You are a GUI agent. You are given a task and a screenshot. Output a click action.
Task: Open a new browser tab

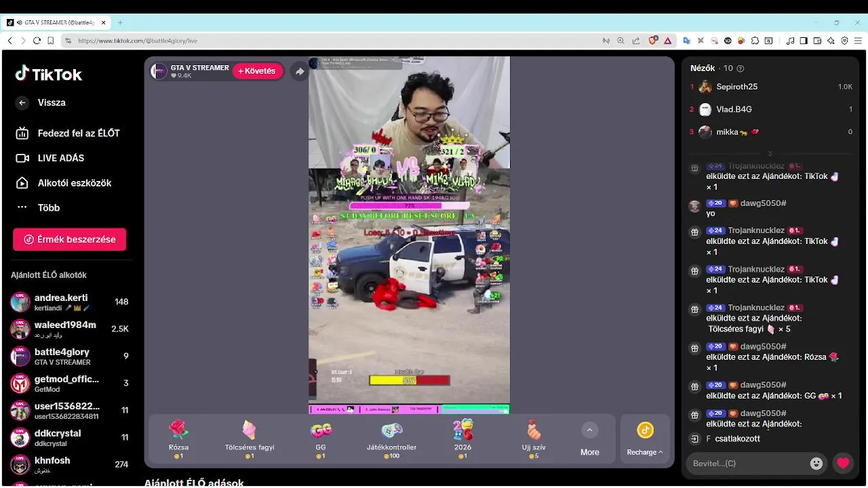pyautogui.click(x=120, y=22)
